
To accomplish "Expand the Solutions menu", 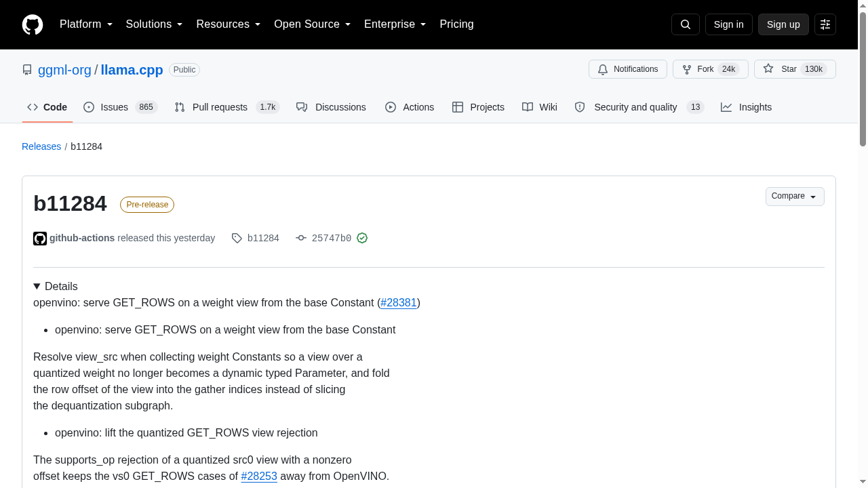I will tap(155, 24).
